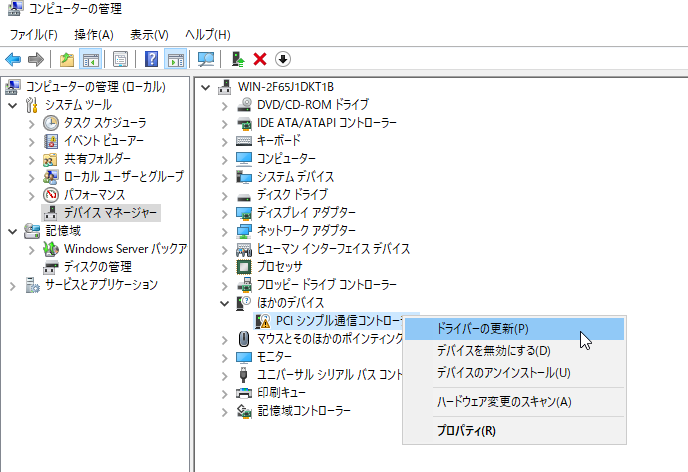Collapse the WIN-2F65J1DKT1B root node

pyautogui.click(x=205, y=87)
